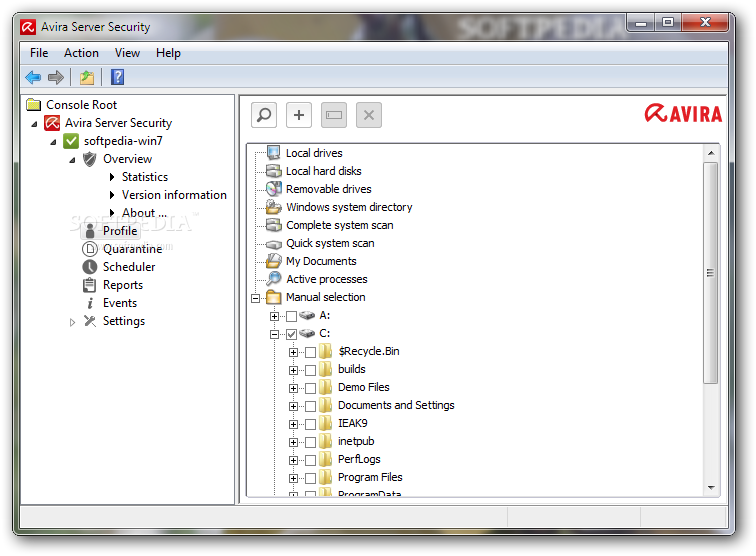Click the magnifier Scan profile button
This screenshot has height=556, width=756.
coord(264,115)
